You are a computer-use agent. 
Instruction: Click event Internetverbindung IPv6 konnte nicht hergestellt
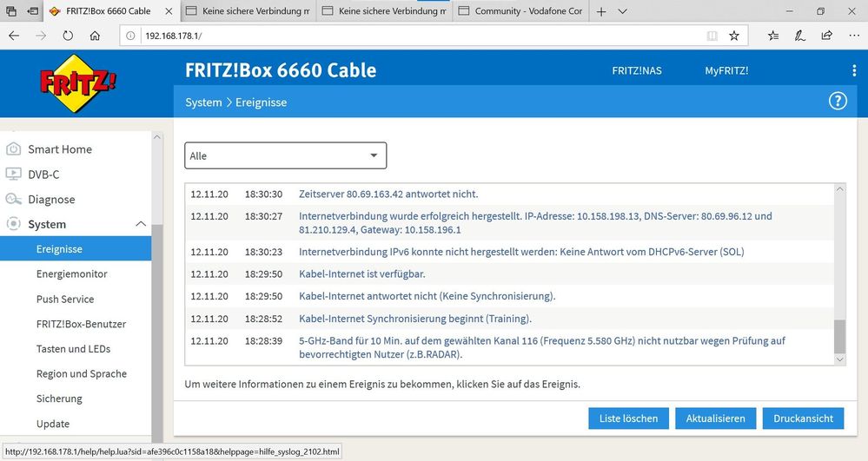click(521, 252)
